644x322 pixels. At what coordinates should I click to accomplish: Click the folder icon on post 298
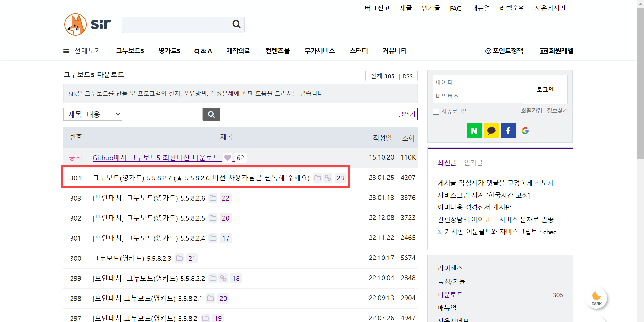(211, 298)
